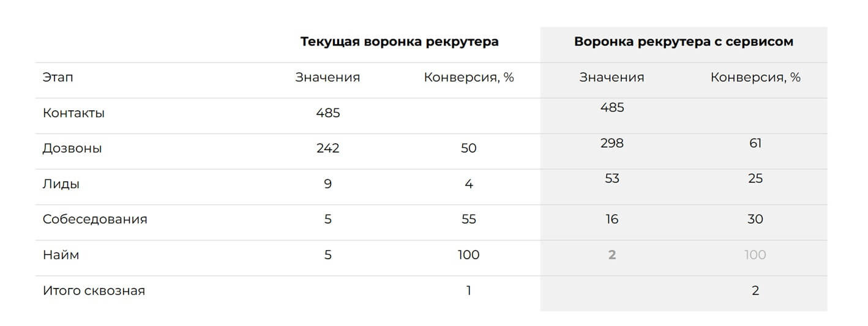
Task: Click the greyed-out 100 in service funnel
Action: click(x=755, y=255)
